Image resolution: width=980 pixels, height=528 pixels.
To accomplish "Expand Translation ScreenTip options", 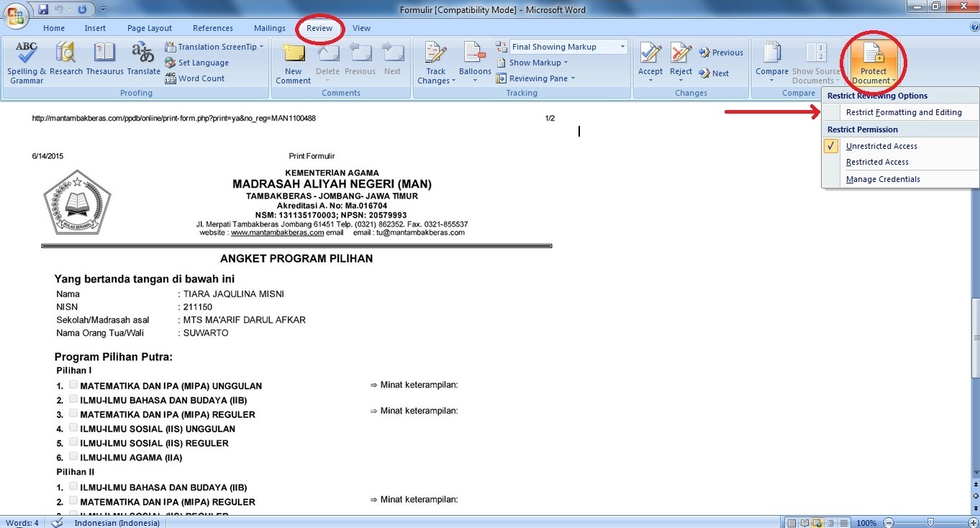I will (261, 47).
